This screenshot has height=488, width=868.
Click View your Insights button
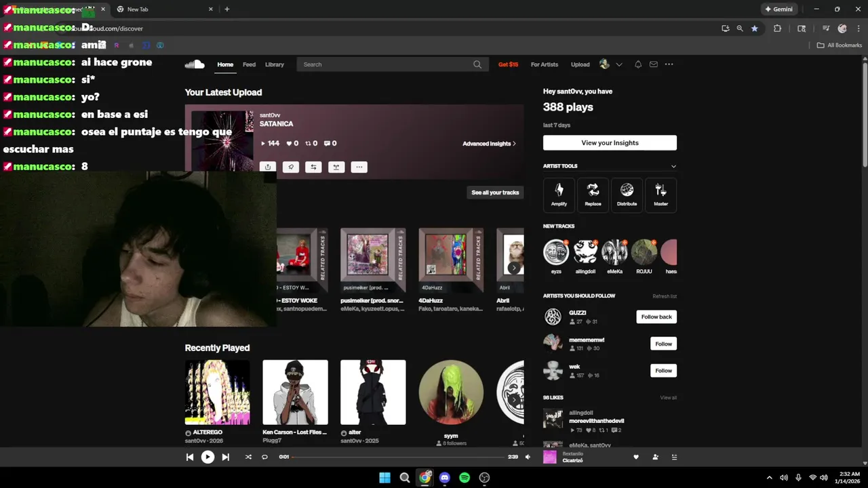(x=610, y=143)
